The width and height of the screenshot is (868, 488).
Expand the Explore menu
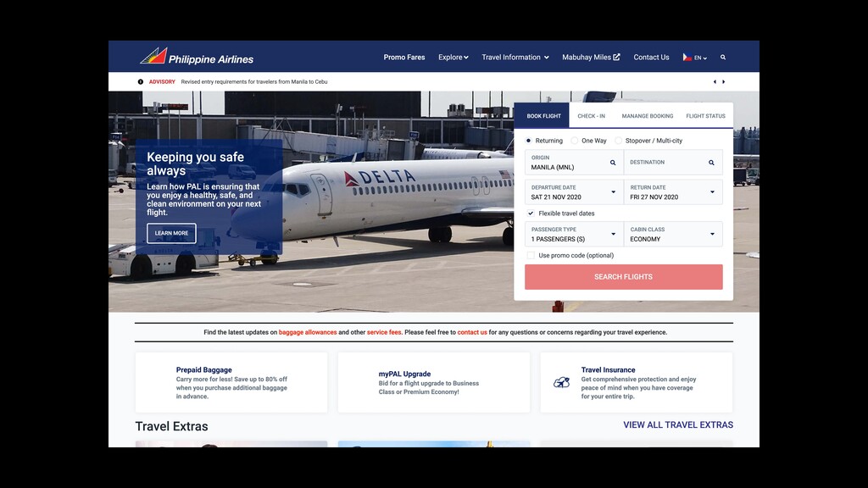tap(453, 57)
